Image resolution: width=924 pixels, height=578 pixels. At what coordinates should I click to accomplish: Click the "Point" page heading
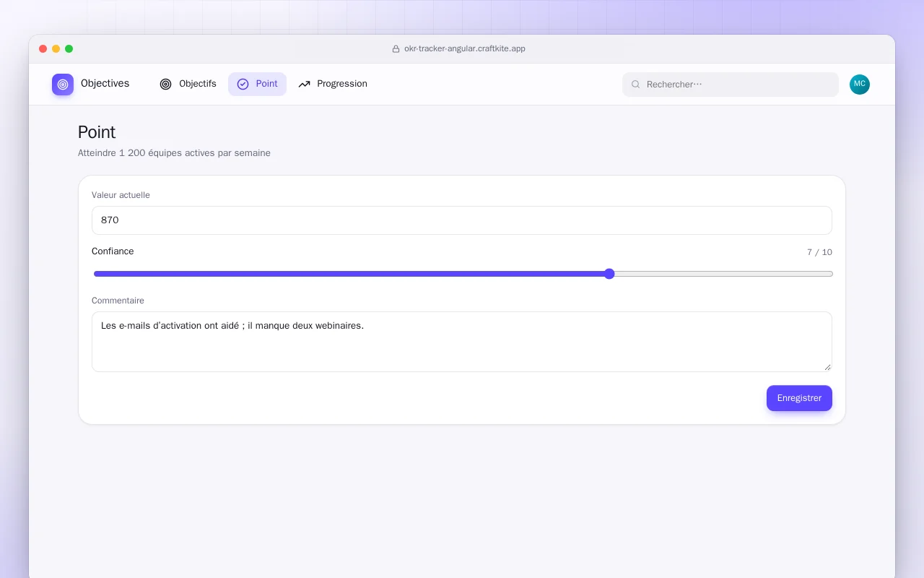[97, 132]
